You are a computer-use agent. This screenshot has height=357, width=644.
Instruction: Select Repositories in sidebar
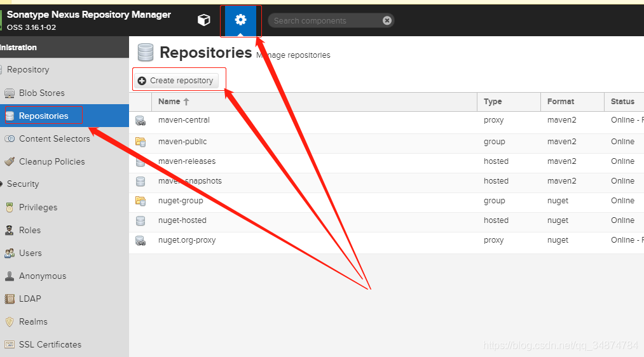[x=64, y=116]
